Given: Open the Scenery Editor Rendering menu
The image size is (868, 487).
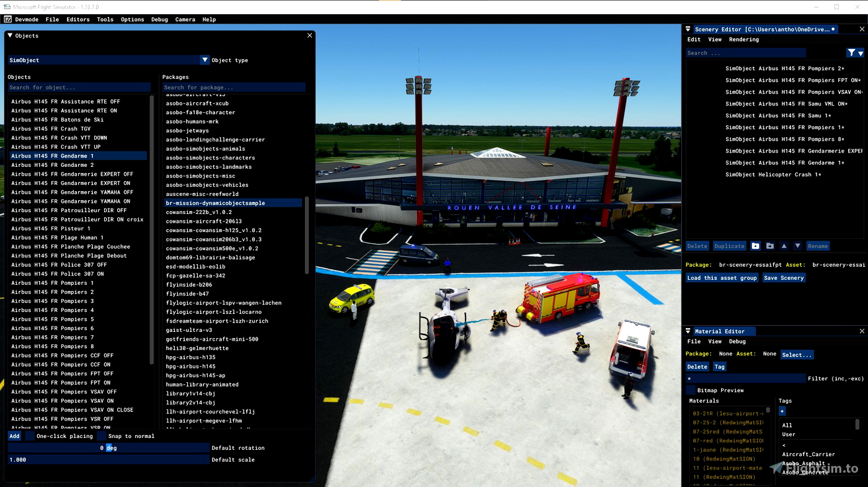Looking at the screenshot, I should (744, 39).
